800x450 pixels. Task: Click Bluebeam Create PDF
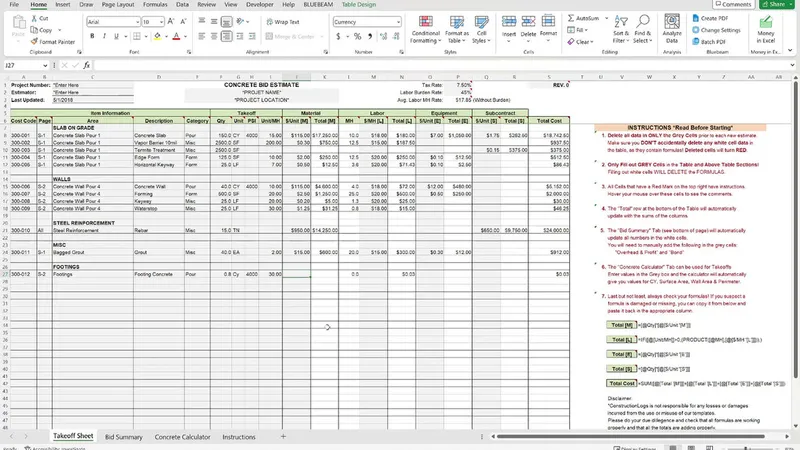pos(710,18)
